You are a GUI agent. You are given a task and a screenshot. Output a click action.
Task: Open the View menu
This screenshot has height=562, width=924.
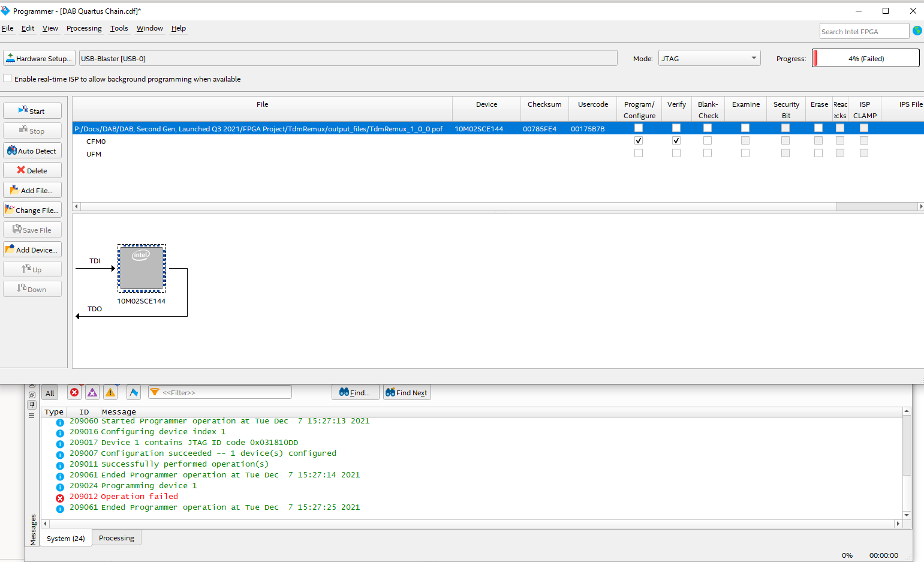(x=50, y=28)
